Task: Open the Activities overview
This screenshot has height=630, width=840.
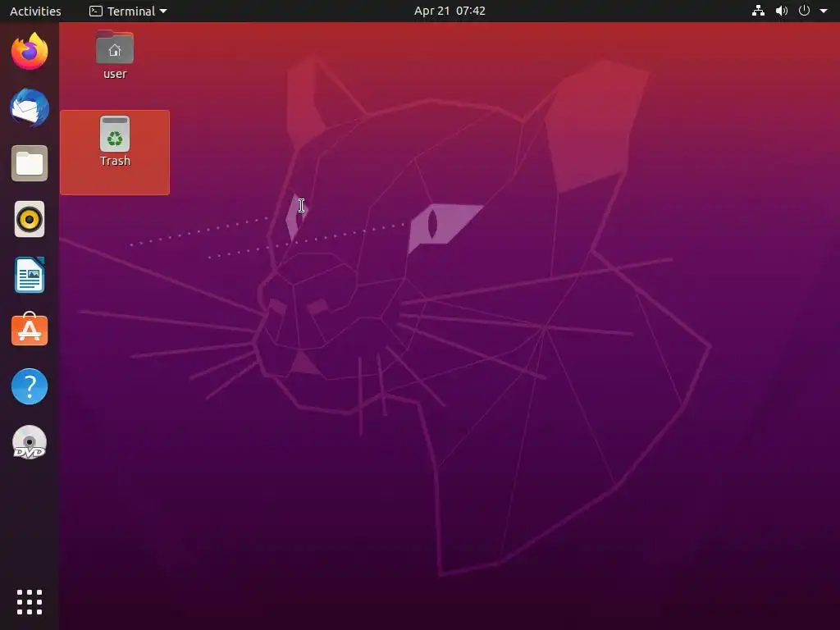Action: (x=35, y=11)
